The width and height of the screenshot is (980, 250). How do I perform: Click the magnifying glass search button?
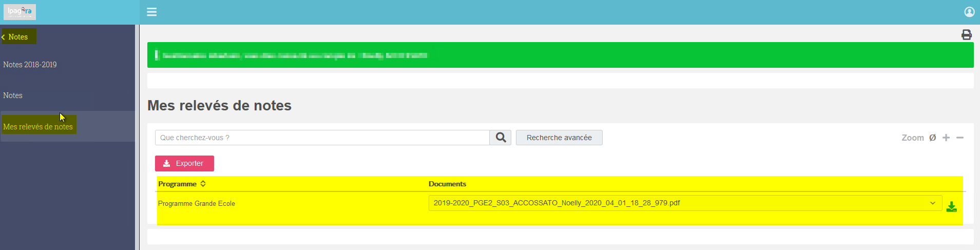[501, 138]
